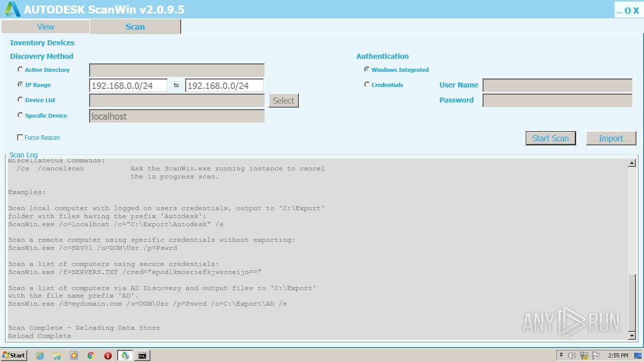Close ScanWin with the X button
This screenshot has height=362, width=644.
636,11
